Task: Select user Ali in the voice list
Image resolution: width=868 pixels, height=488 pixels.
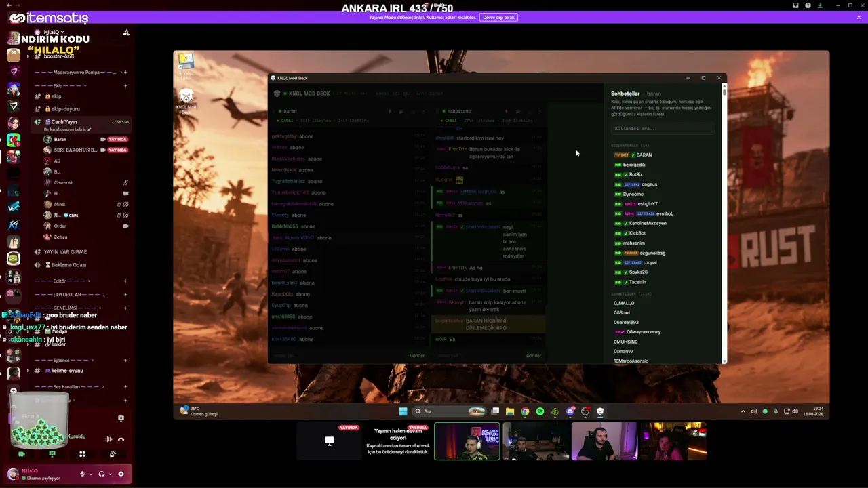Action: (57, 161)
